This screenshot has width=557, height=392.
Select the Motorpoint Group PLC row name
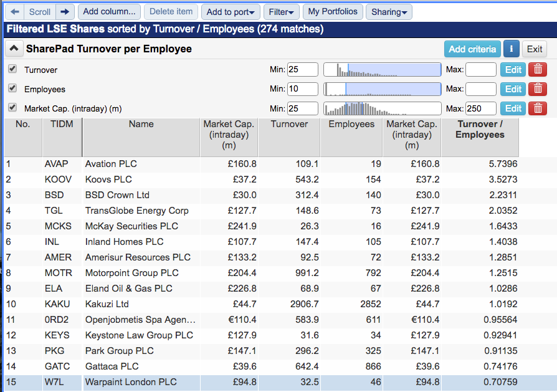(x=132, y=273)
